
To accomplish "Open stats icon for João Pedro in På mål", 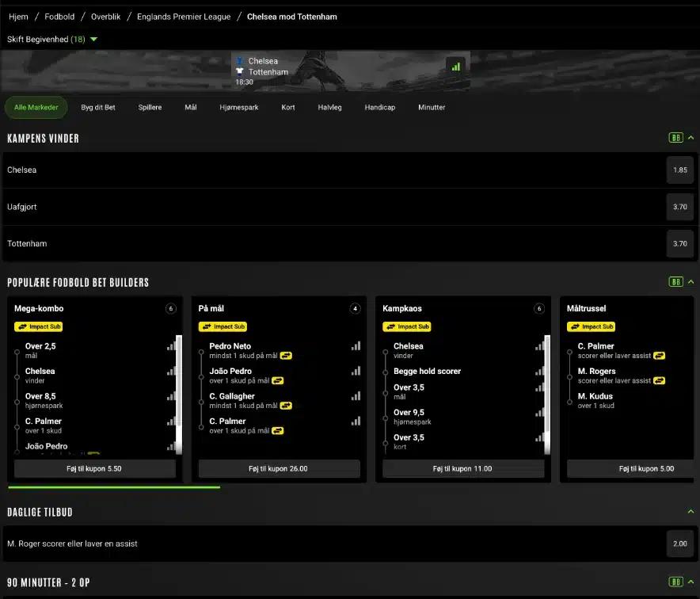I will pyautogui.click(x=356, y=371).
